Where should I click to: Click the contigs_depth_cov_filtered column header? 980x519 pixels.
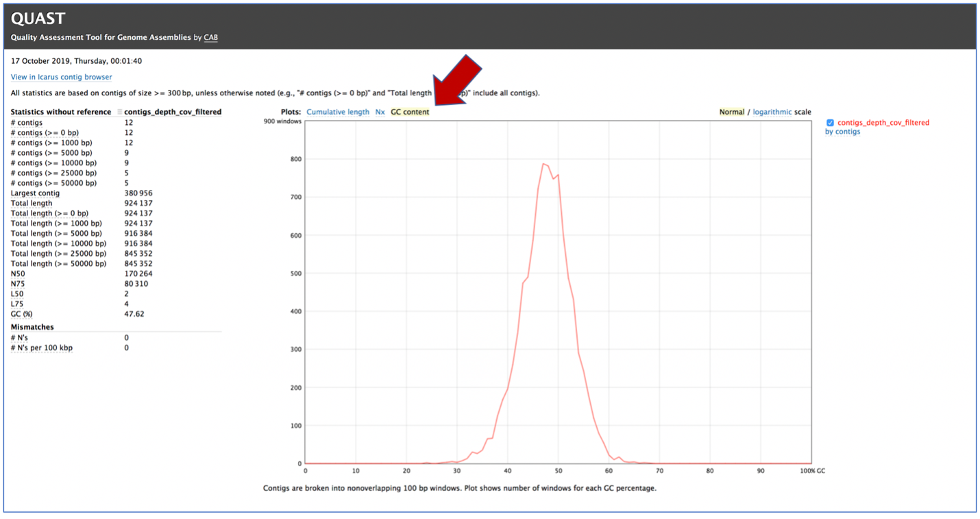click(x=173, y=112)
